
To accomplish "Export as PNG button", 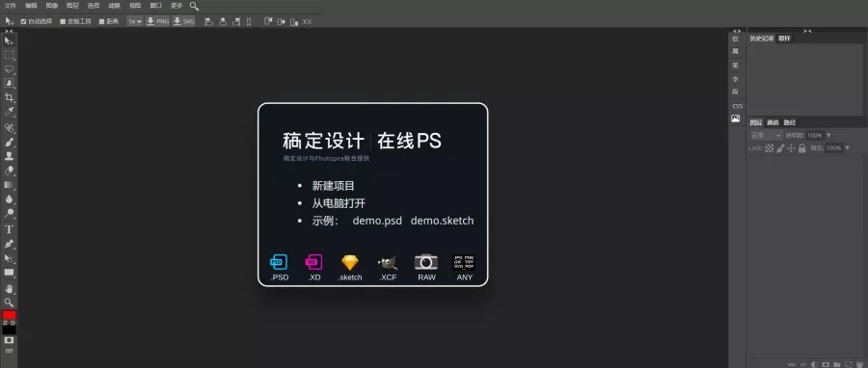I will point(158,21).
